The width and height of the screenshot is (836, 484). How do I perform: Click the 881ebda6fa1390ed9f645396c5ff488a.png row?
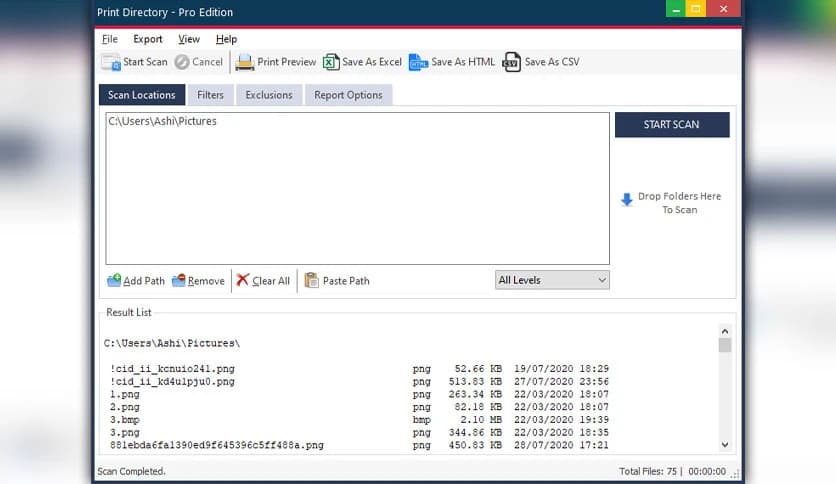point(359,445)
